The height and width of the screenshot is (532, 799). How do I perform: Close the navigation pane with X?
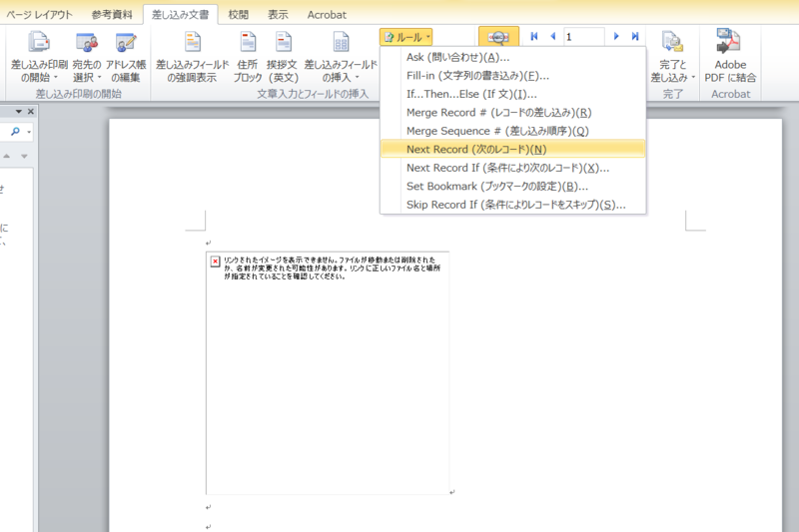tap(31, 112)
